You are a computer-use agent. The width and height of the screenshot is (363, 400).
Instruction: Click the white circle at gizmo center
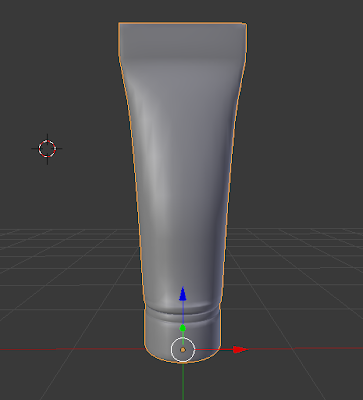tap(183, 349)
